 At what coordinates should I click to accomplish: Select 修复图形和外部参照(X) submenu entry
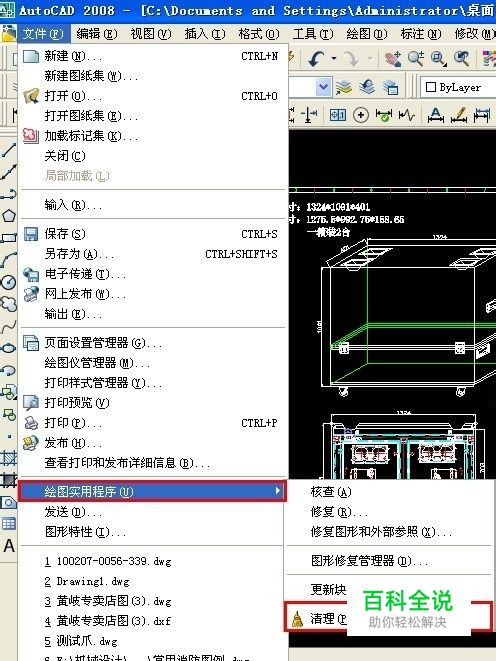point(389,532)
